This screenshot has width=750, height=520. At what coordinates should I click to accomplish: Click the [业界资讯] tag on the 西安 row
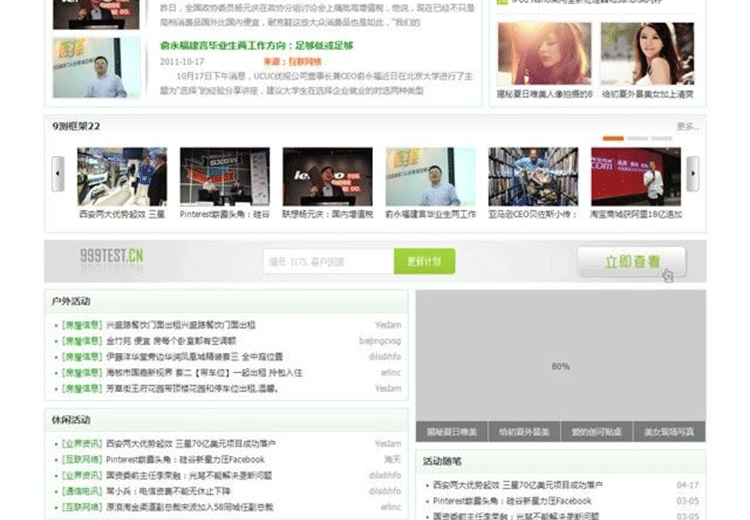point(82,444)
